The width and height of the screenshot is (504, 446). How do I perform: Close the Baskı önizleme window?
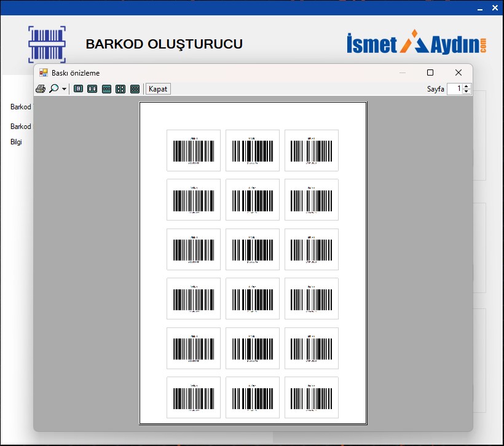(x=458, y=72)
